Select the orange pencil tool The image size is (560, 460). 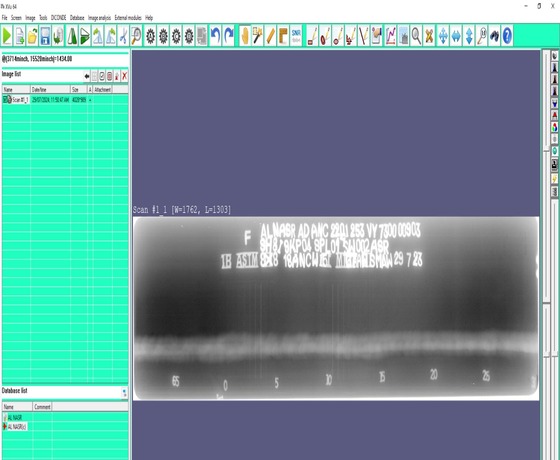(270, 36)
